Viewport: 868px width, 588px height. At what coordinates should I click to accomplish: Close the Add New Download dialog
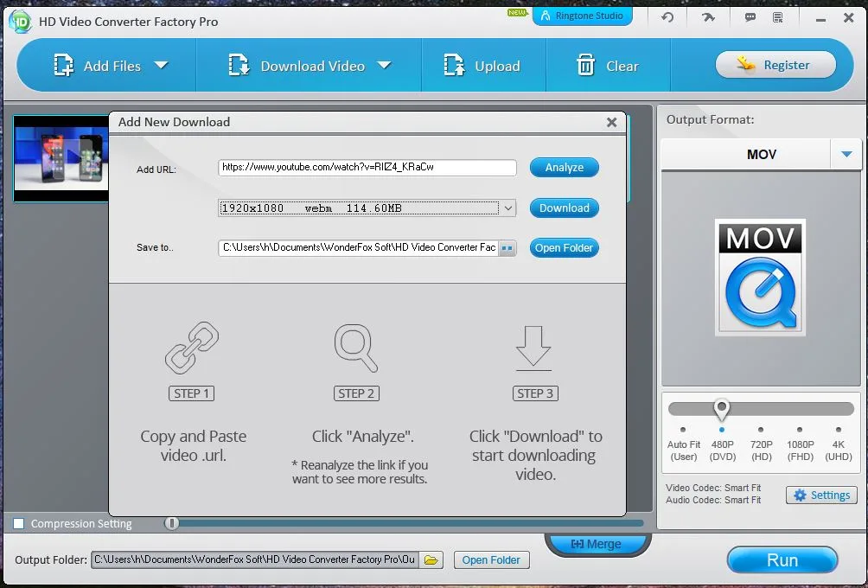(x=612, y=123)
